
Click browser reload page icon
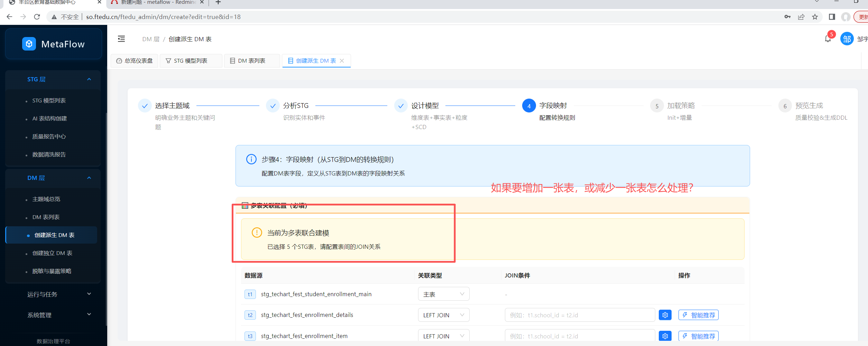pos(37,17)
